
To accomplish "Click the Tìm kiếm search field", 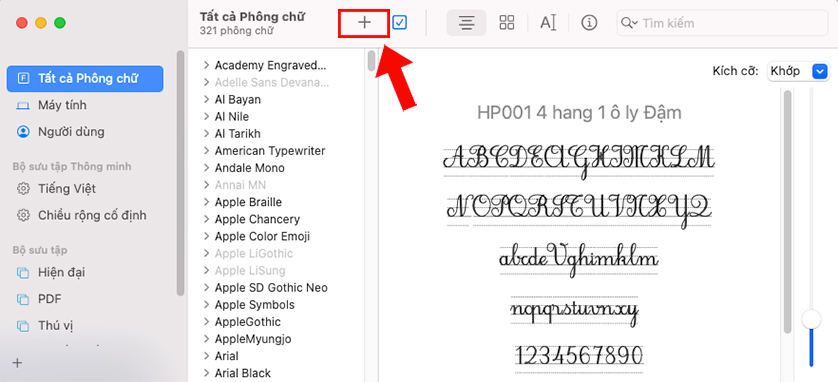I will (x=723, y=23).
